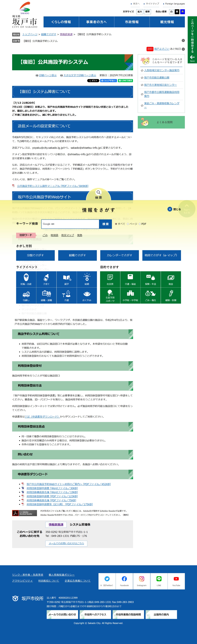Dismiss the 注目 坂戸よさこい notice

[x=183, y=49]
